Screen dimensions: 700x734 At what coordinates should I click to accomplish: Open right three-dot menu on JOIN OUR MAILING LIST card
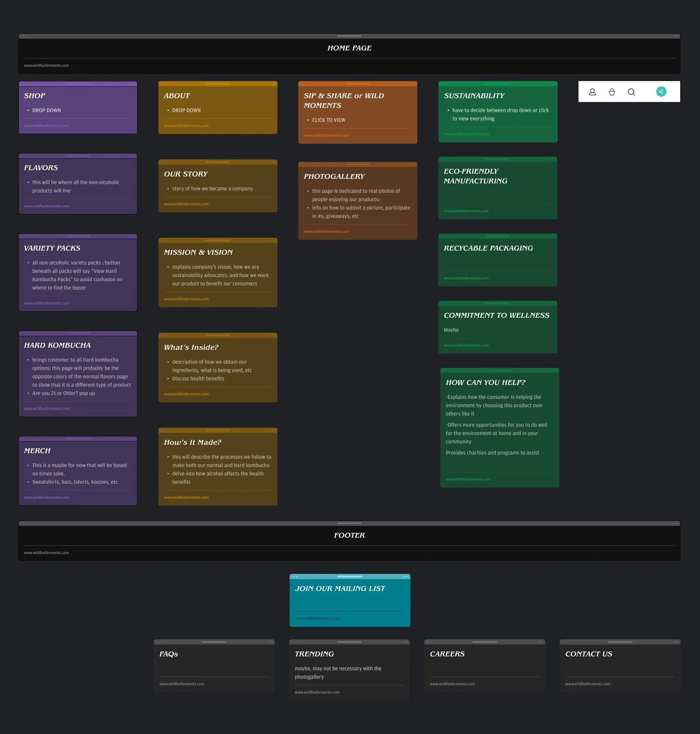coord(405,577)
